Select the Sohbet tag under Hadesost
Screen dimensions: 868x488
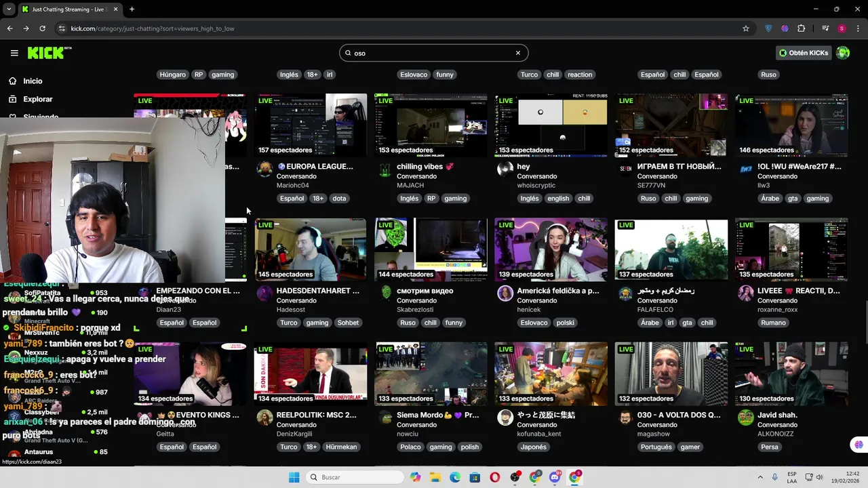[348, 323]
